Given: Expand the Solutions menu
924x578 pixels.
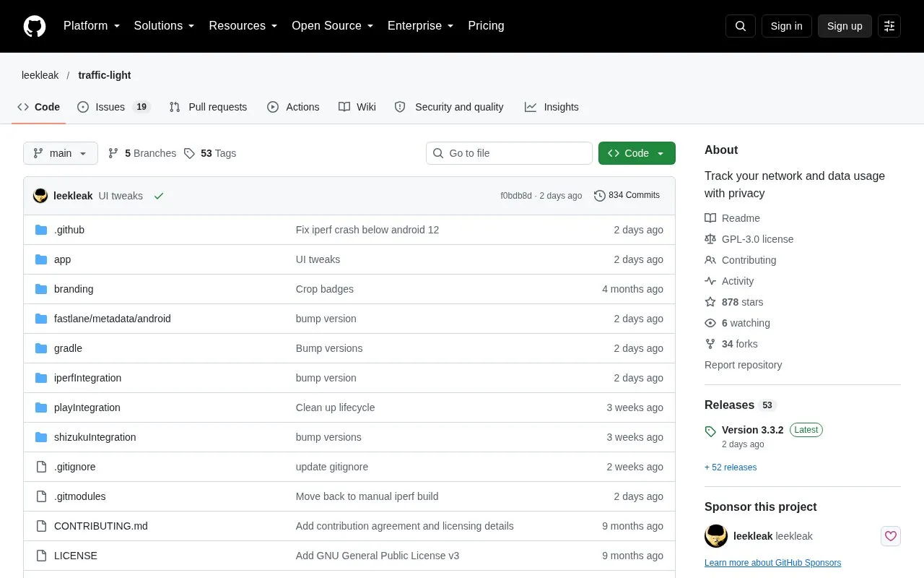Looking at the screenshot, I should tap(165, 26).
